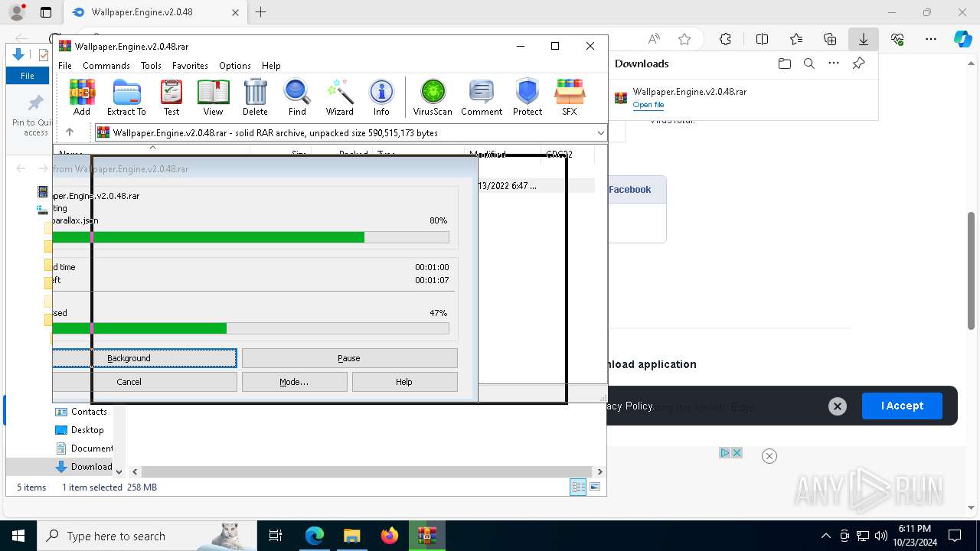Viewport: 980px width, 551px height.
Task: Click the 47% total progress bar
Action: [x=250, y=328]
